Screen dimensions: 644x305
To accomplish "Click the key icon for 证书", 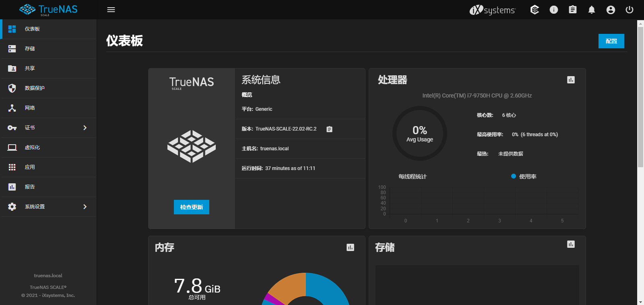I will [12, 128].
